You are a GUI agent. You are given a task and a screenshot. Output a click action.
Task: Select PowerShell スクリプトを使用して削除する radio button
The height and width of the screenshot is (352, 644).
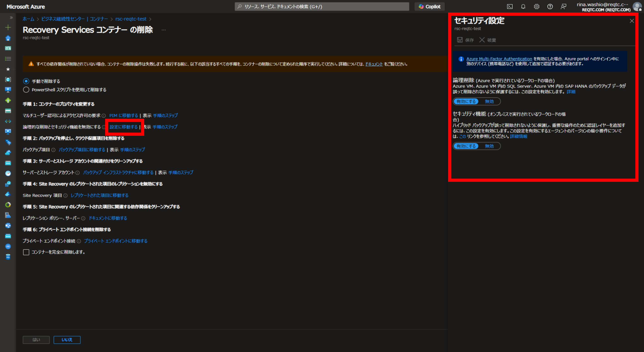click(x=26, y=90)
